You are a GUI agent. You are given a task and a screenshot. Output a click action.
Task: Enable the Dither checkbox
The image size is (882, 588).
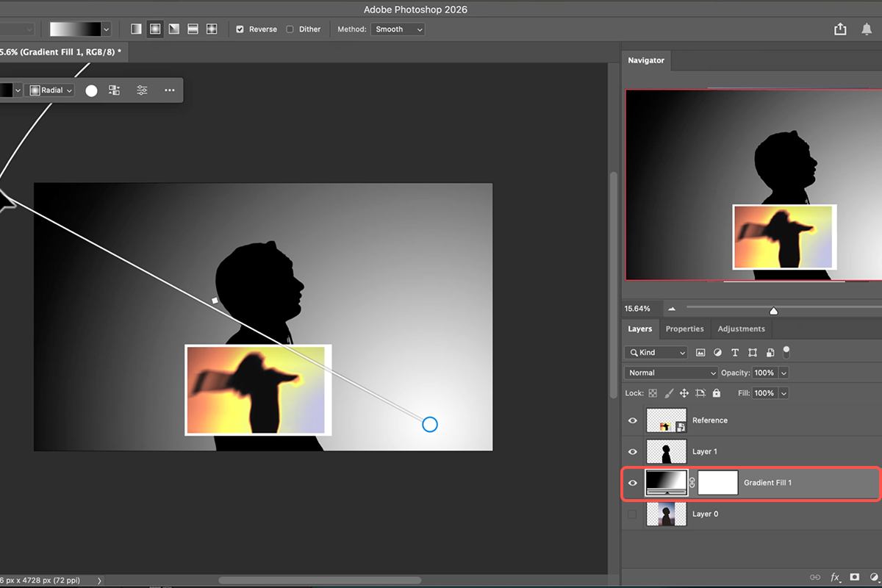click(x=290, y=29)
